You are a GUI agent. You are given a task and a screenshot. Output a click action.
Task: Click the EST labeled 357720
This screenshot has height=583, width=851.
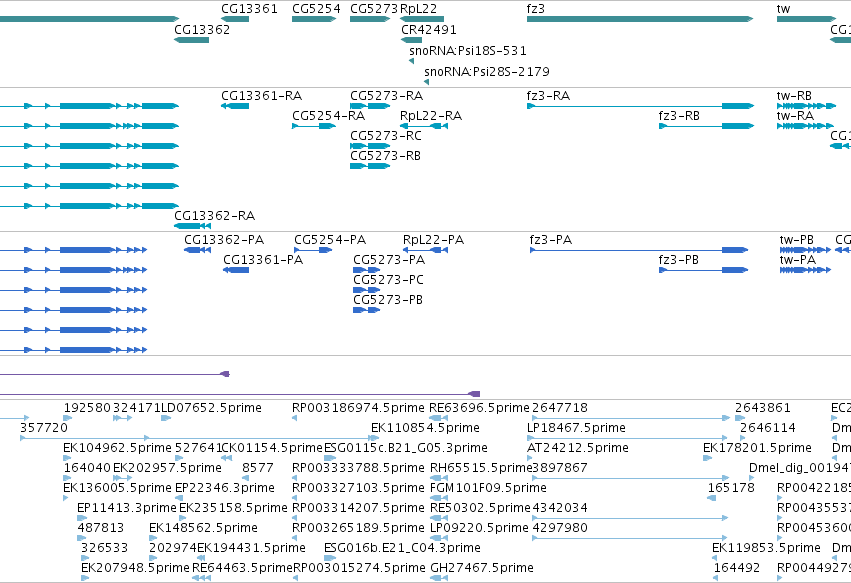coord(44,428)
